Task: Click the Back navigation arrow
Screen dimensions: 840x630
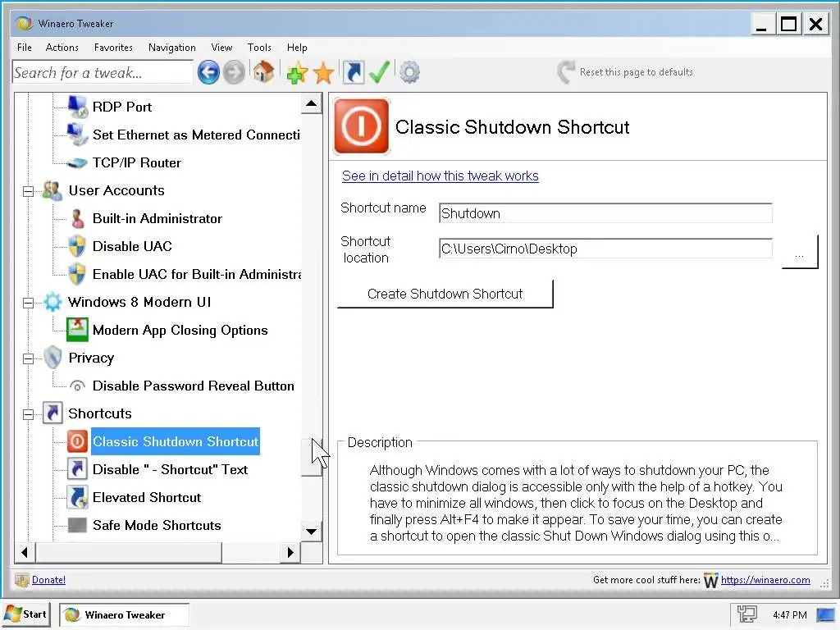Action: pyautogui.click(x=208, y=72)
